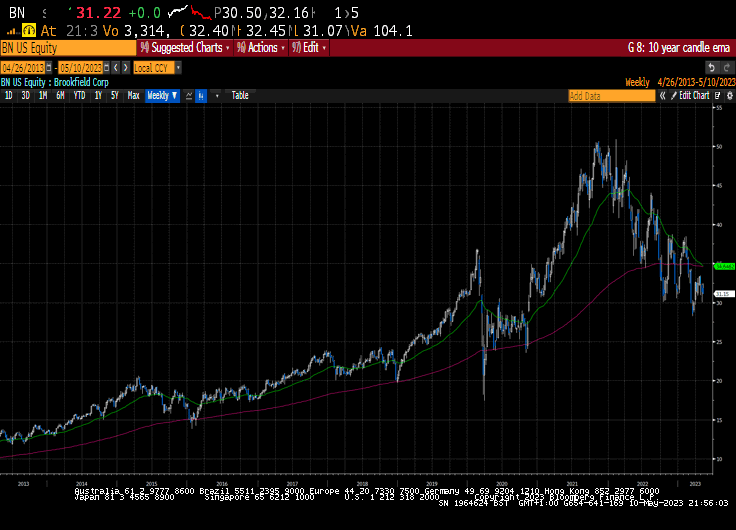Collapse toolbar with double-chevron icon
The image size is (736, 530).
coord(662,96)
